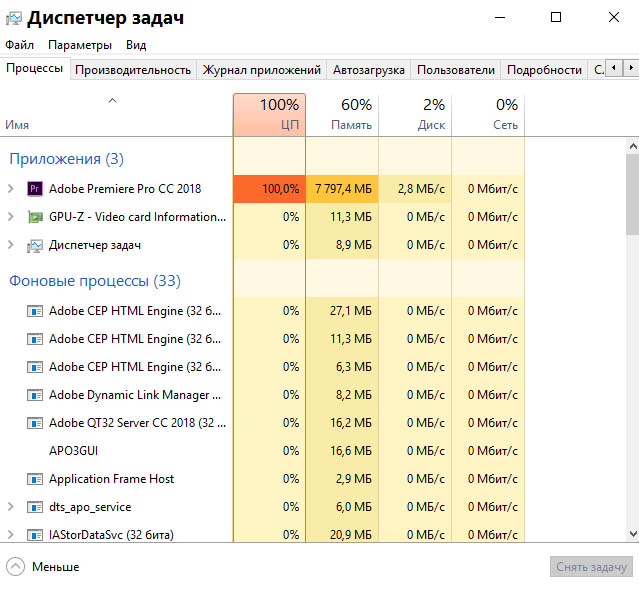Image resolution: width=639 pixels, height=590 pixels.
Task: Click the Меньше collapse circle icon
Action: tap(15, 567)
